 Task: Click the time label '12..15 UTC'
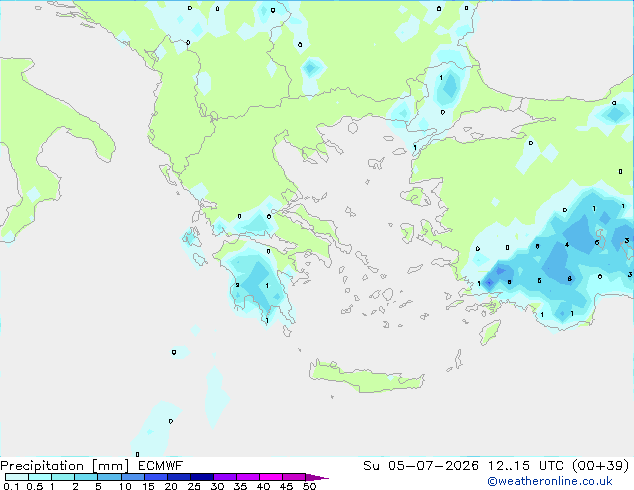pos(526,466)
